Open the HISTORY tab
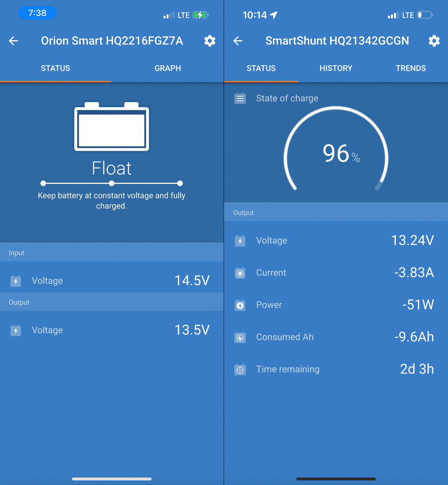The height and width of the screenshot is (485, 448). point(336,69)
